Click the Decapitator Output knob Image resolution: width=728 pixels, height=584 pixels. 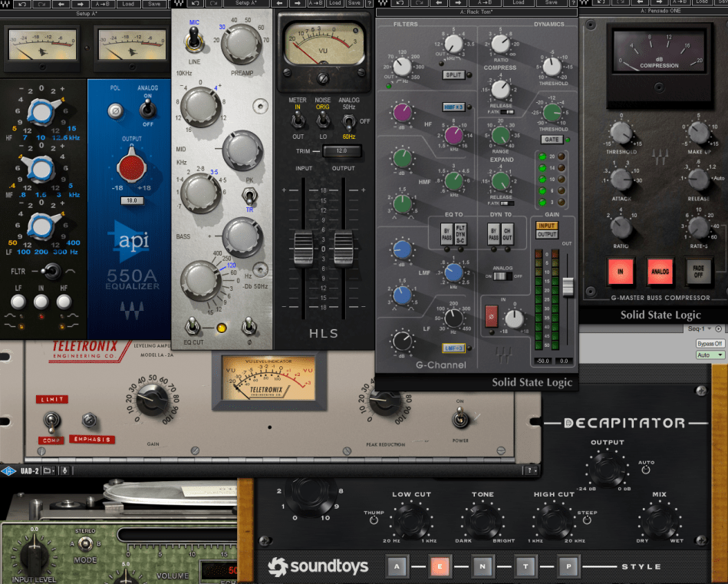tap(607, 467)
